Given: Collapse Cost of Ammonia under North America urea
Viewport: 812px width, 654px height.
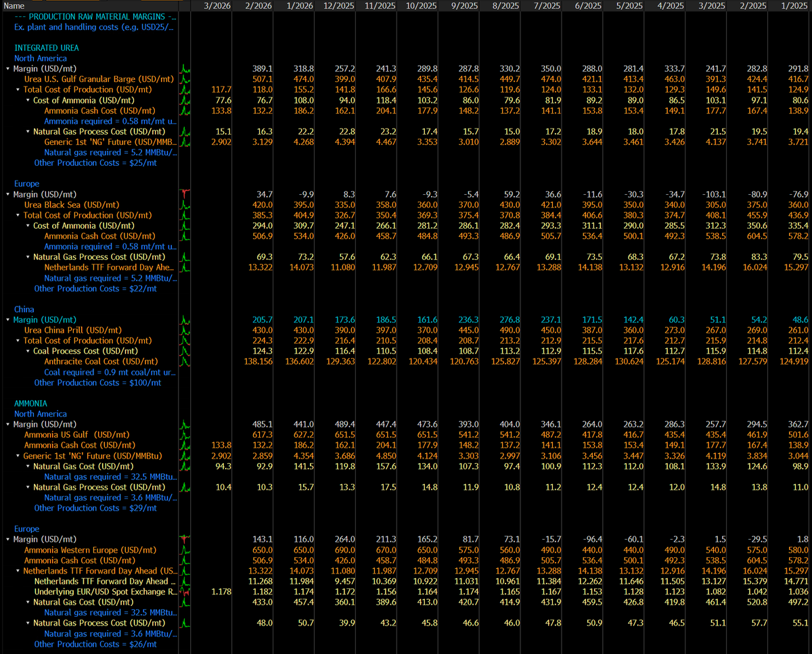Looking at the screenshot, I should (x=28, y=100).
